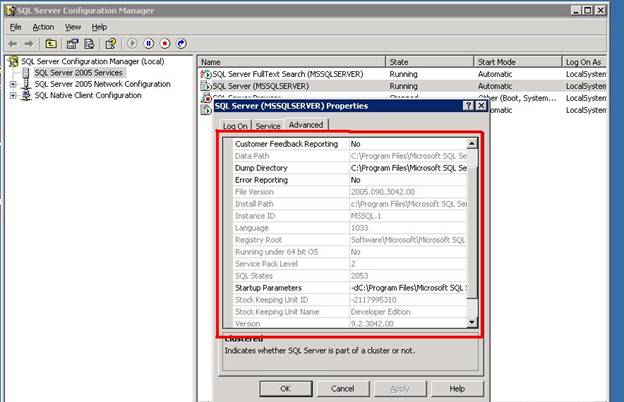
Task: Click the Install Path property row
Action: coord(350,204)
